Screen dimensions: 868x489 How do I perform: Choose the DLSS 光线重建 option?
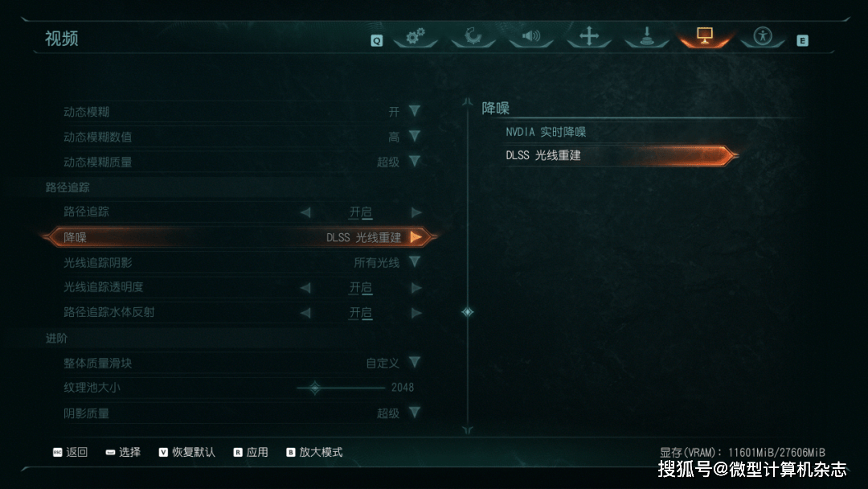(x=619, y=155)
